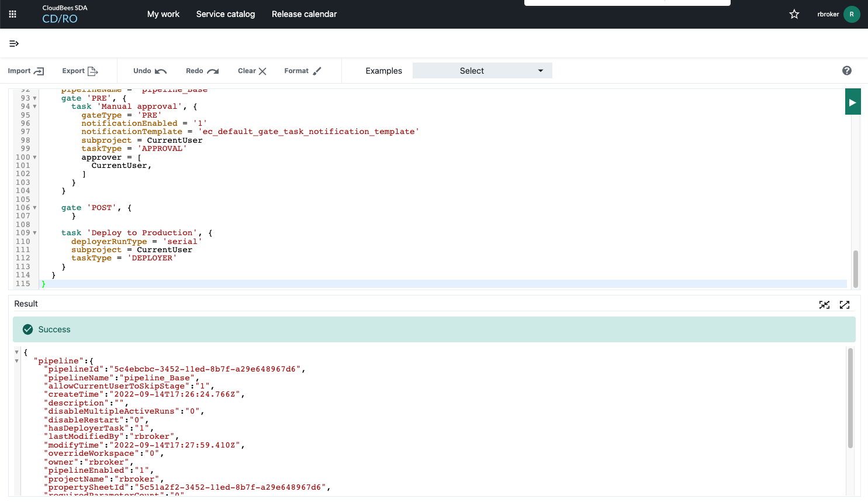
Task: Open the help question mark icon
Action: coord(846,70)
